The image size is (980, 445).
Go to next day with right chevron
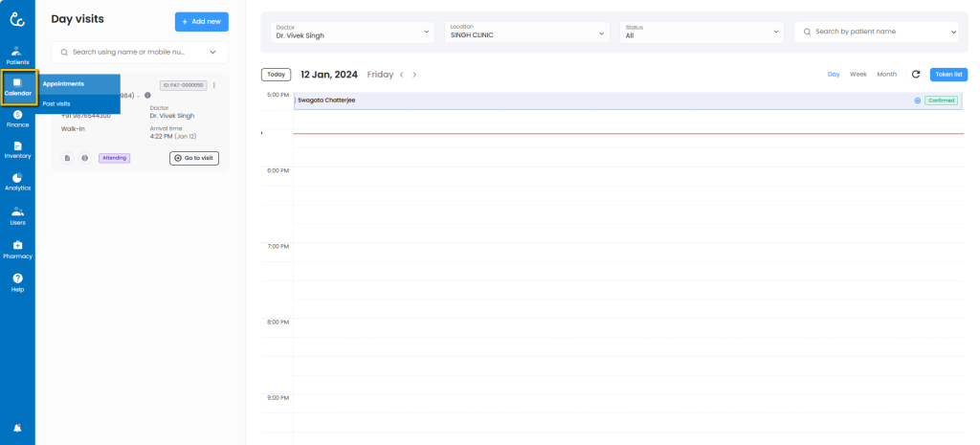click(x=414, y=75)
